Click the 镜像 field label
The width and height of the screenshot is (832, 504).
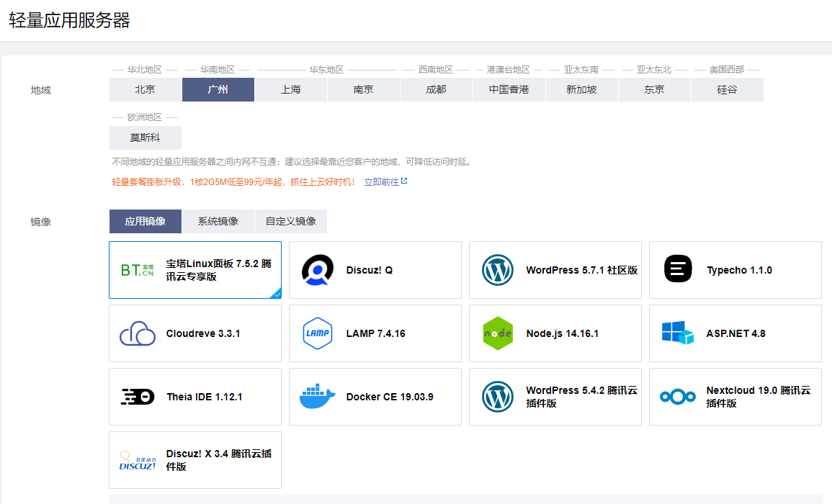coord(40,222)
